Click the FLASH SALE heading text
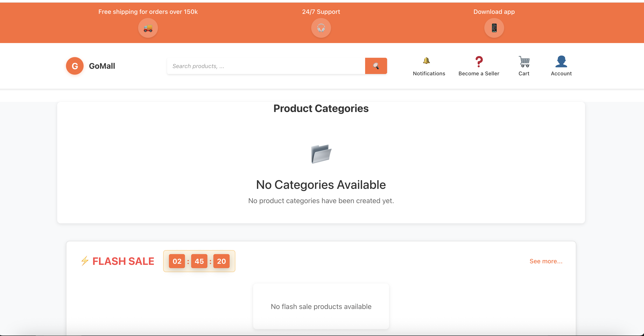Viewport: 644px width, 336px height. point(123,261)
